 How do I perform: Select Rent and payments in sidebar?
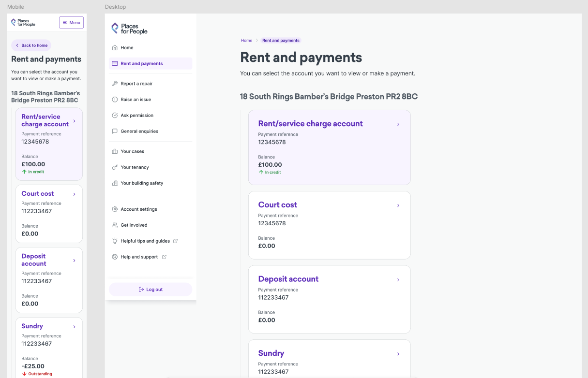(151, 63)
